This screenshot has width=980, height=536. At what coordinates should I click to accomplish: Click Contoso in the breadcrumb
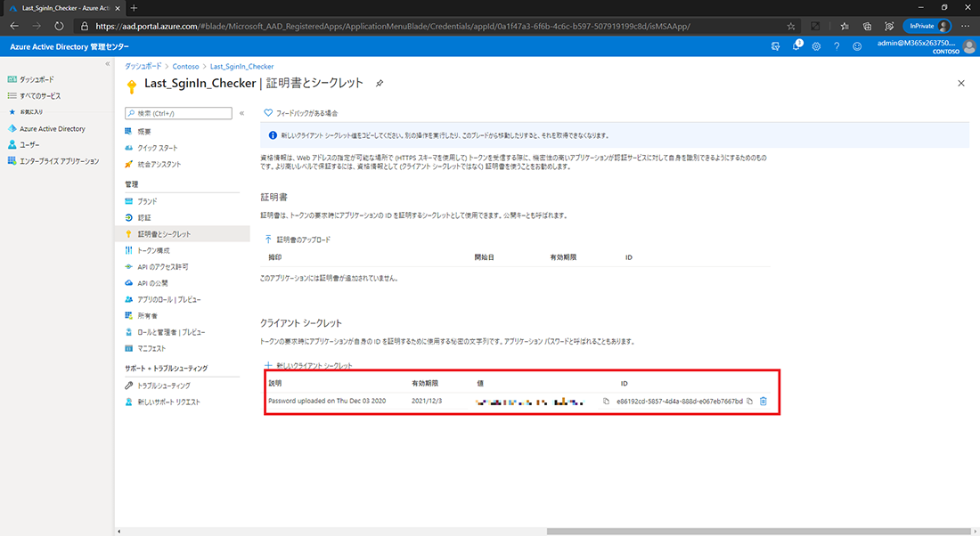184,66
